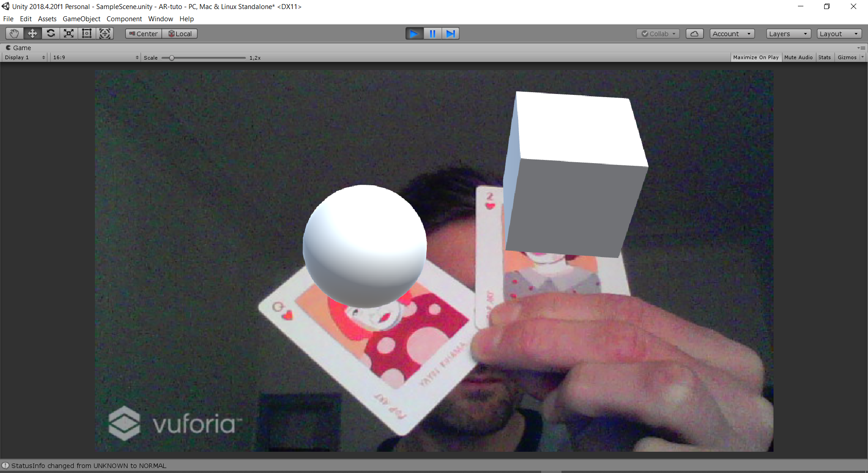Select the Move tool
Viewport: 868px width, 473px height.
(33, 33)
